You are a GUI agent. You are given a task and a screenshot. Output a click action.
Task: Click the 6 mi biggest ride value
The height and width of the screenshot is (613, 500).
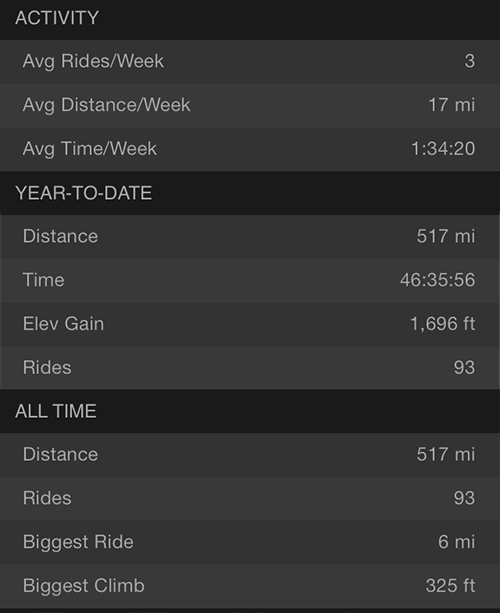(x=457, y=542)
